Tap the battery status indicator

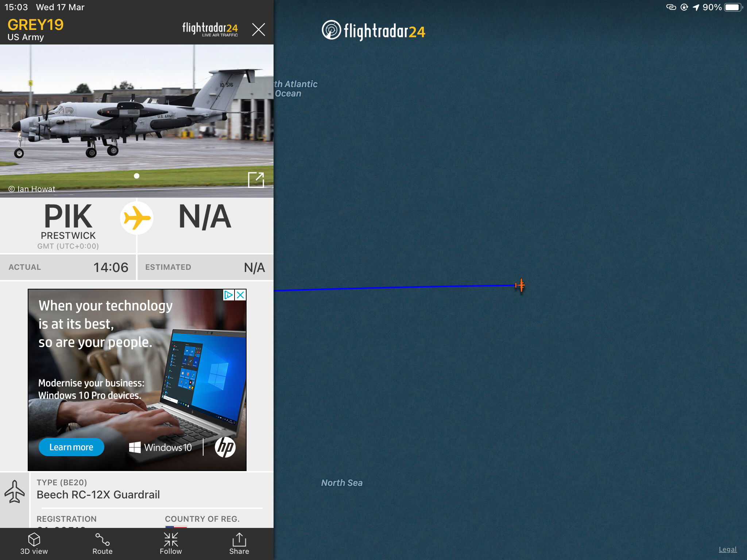[733, 7]
